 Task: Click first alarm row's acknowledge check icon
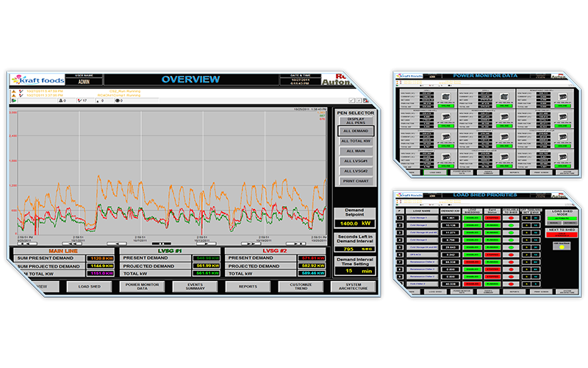point(21,91)
